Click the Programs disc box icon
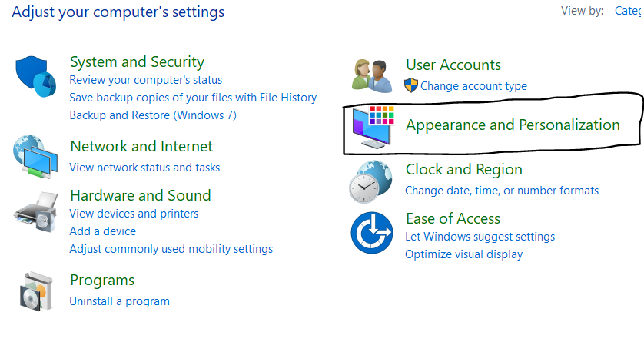The height and width of the screenshot is (362, 644). (35, 291)
